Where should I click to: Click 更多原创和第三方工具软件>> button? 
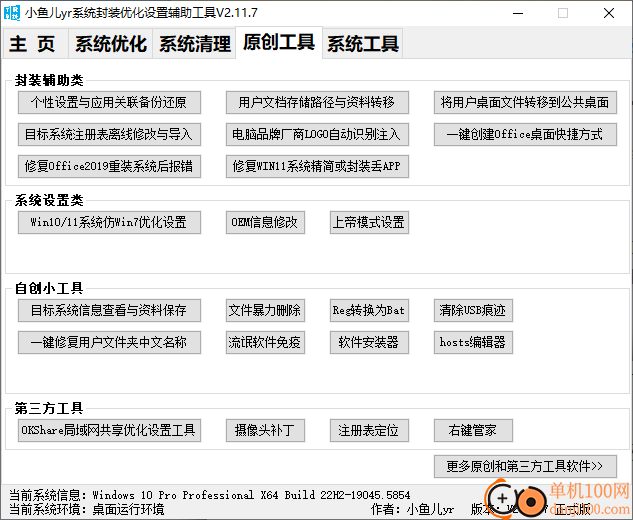(525, 467)
